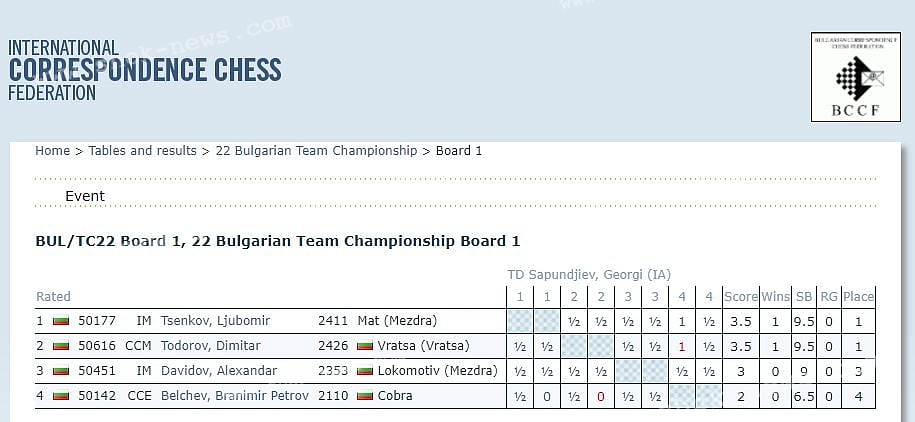Click TD Sapundjiev, Georgi (IA) name
This screenshot has height=422, width=915.
coord(589,274)
